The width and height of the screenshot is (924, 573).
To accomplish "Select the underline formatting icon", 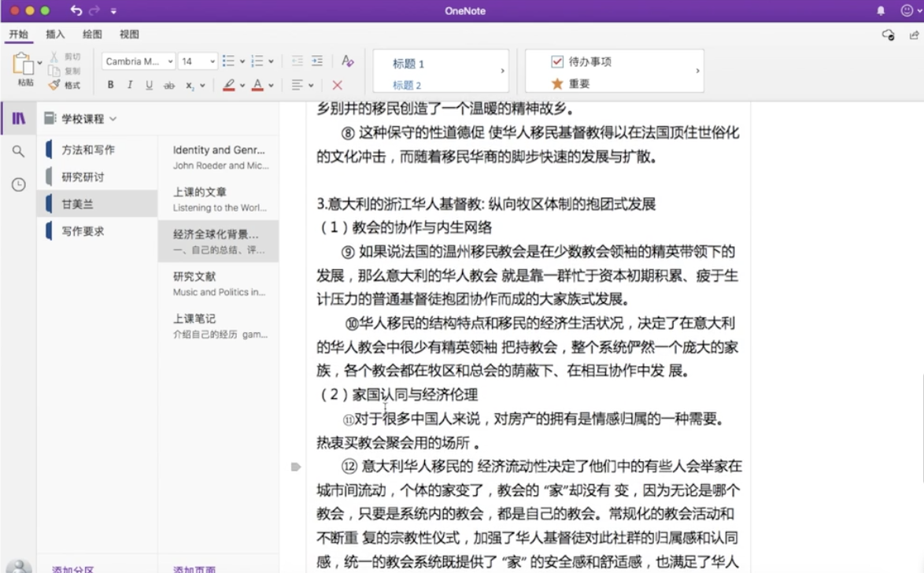I will point(147,83).
